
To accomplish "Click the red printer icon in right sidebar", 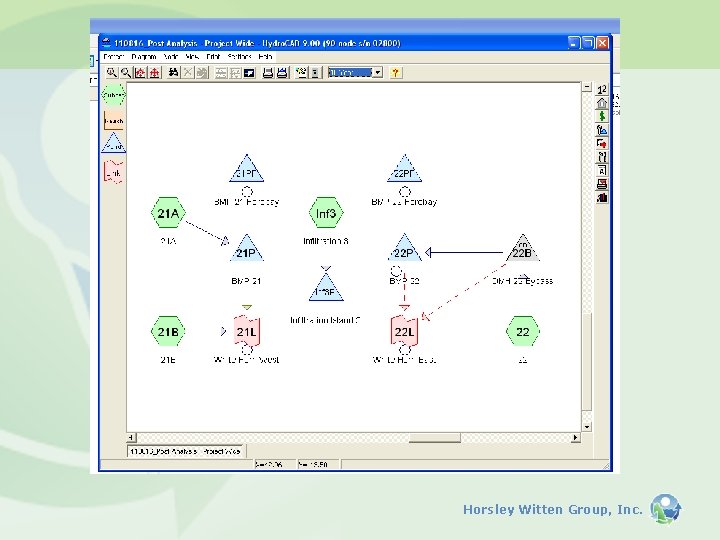I will click(602, 184).
